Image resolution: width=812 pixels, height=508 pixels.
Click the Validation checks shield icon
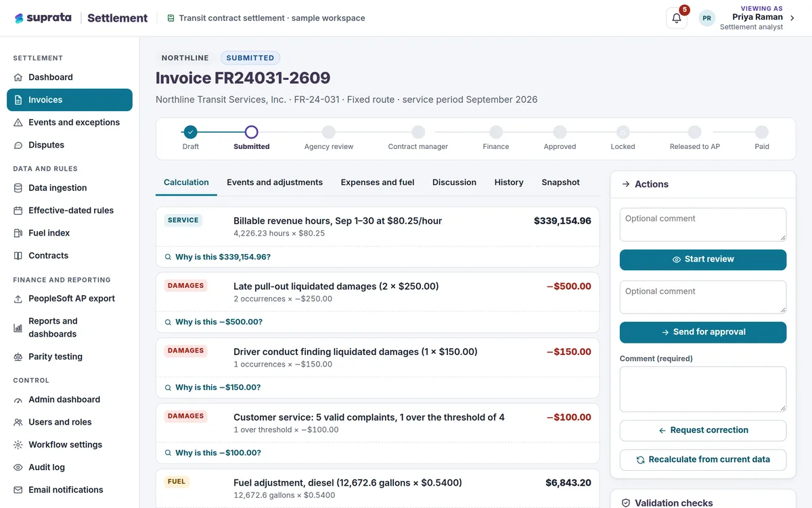(626, 503)
